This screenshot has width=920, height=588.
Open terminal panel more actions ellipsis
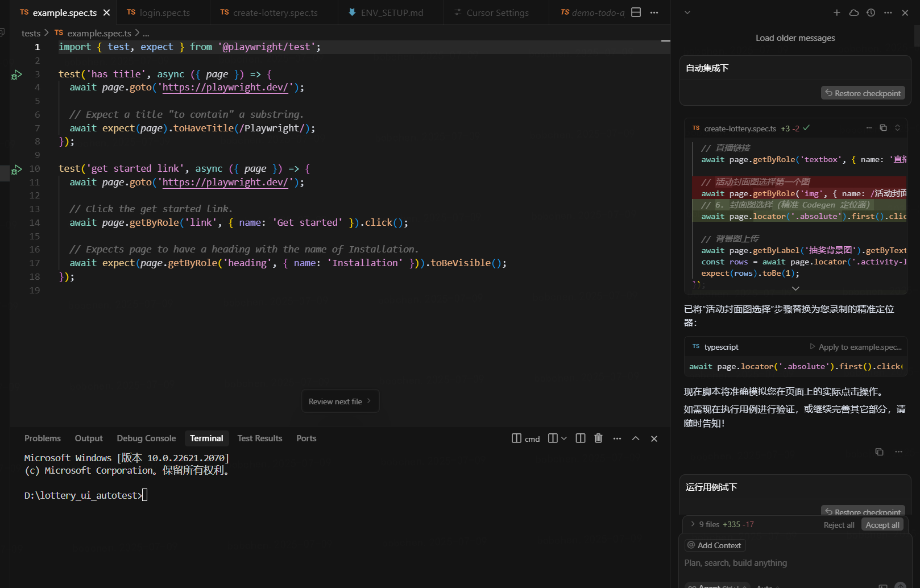click(617, 438)
